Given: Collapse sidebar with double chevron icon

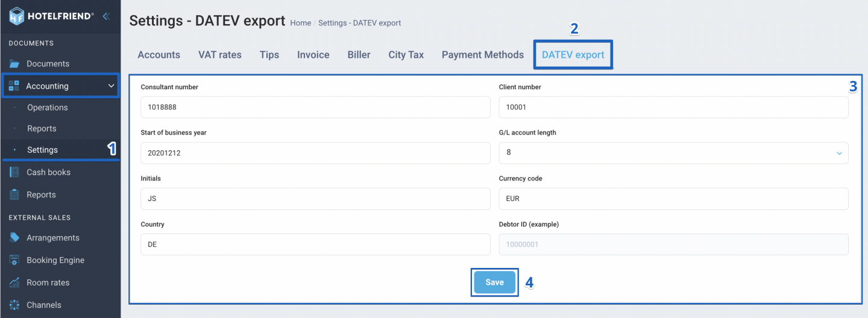Looking at the screenshot, I should click(x=106, y=16).
